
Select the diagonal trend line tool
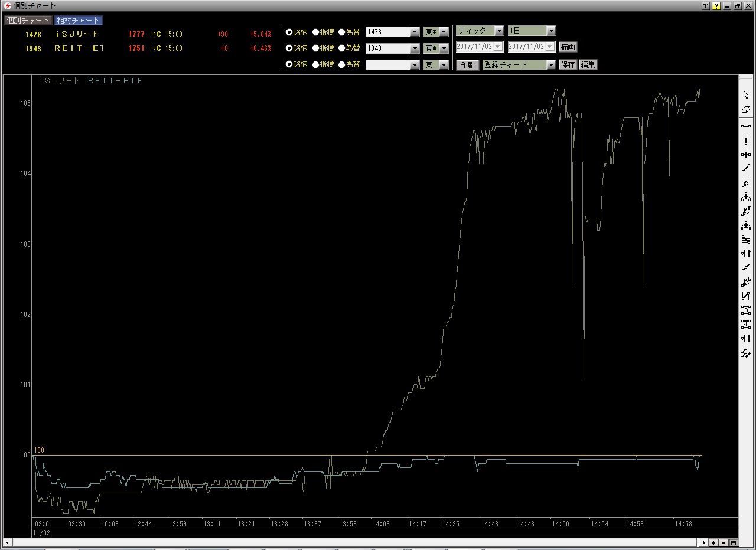pyautogui.click(x=746, y=169)
